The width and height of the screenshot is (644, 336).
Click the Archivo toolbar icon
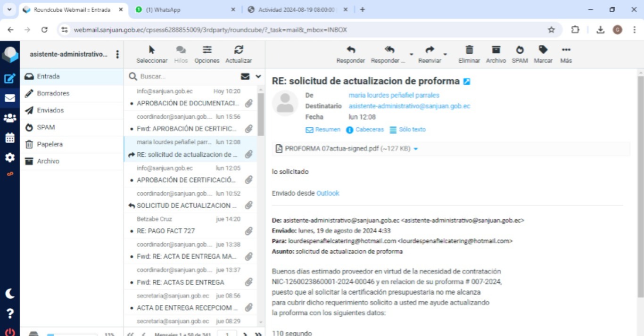(x=495, y=54)
